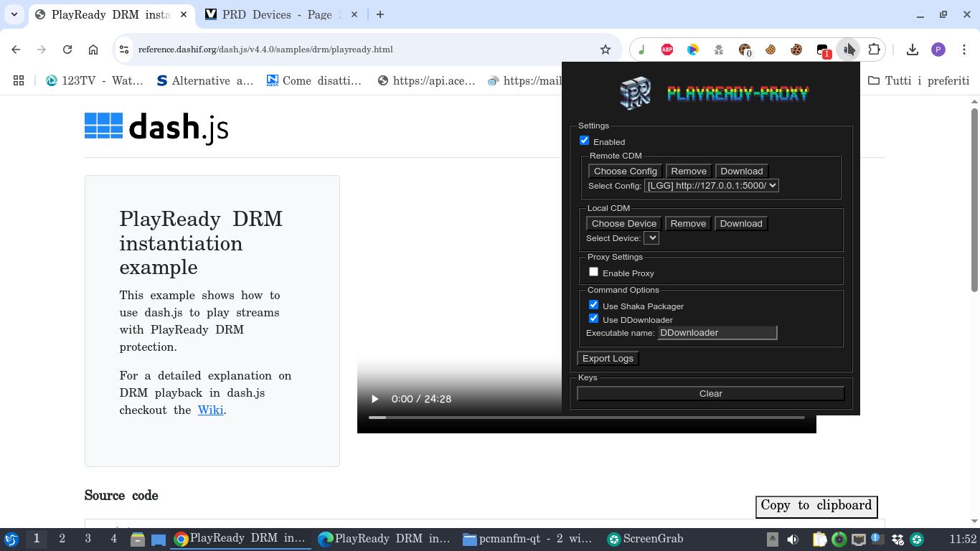
Task: Remove the Local CDM device
Action: [688, 224]
